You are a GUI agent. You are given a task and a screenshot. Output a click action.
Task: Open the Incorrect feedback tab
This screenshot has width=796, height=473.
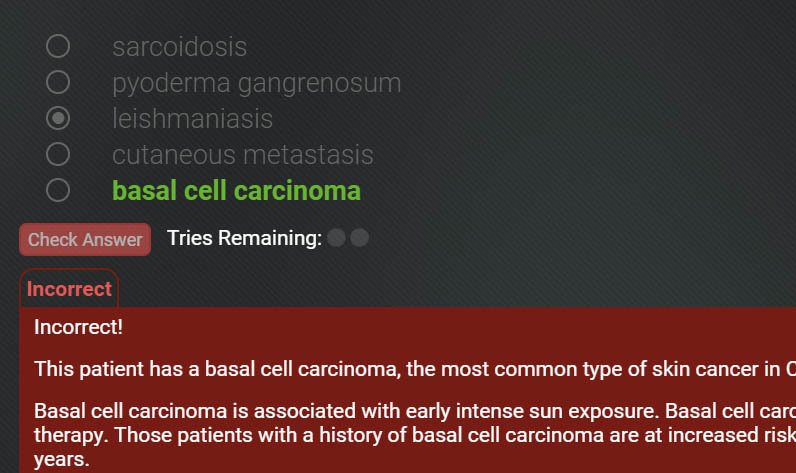coord(69,289)
